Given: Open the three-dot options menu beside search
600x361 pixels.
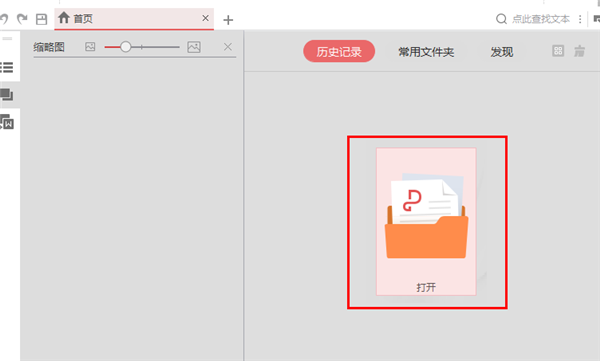Looking at the screenshot, I should (580, 19).
